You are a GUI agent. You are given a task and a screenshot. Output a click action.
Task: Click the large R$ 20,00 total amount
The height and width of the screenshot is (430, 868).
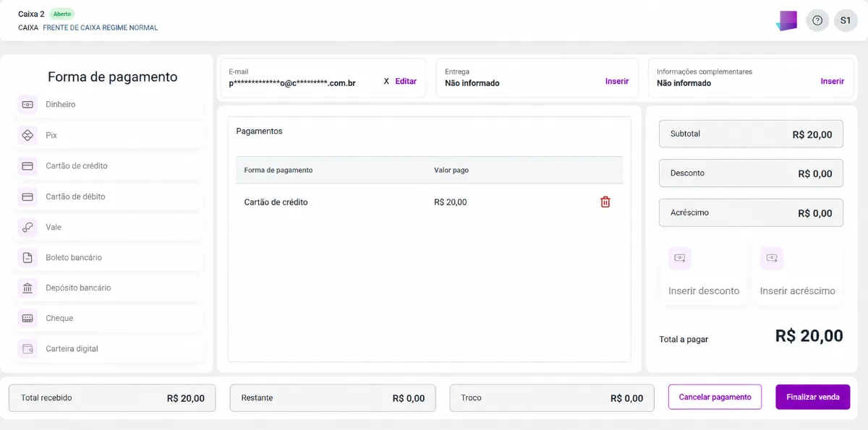point(809,335)
